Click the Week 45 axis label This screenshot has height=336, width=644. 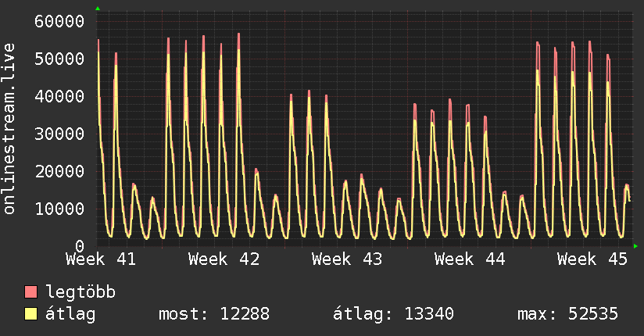point(592,259)
